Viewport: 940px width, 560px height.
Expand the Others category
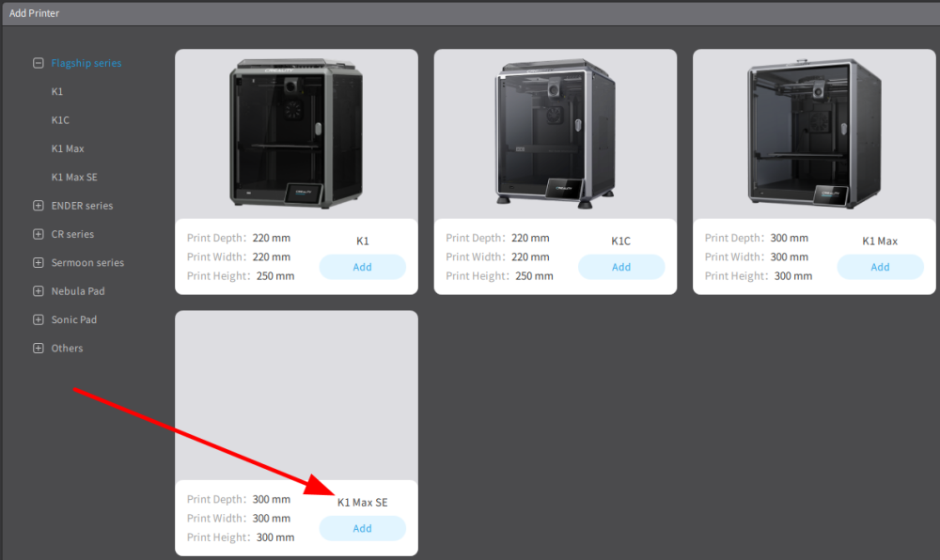pos(39,348)
